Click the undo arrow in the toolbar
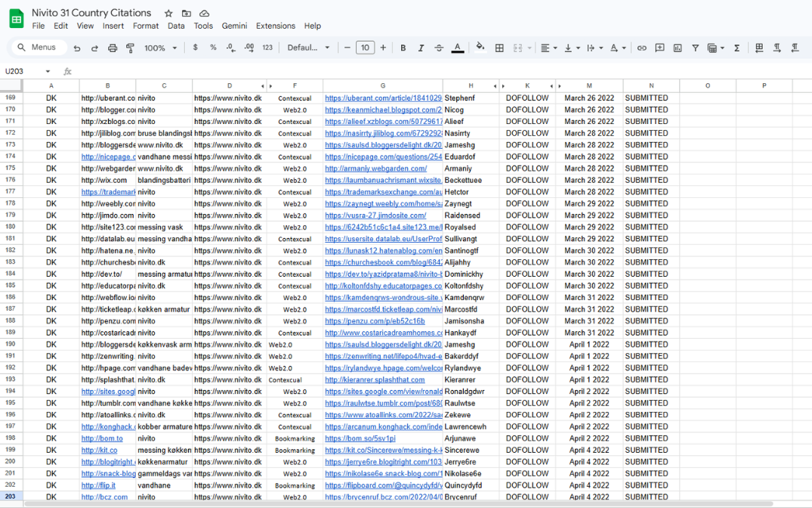 pyautogui.click(x=77, y=48)
